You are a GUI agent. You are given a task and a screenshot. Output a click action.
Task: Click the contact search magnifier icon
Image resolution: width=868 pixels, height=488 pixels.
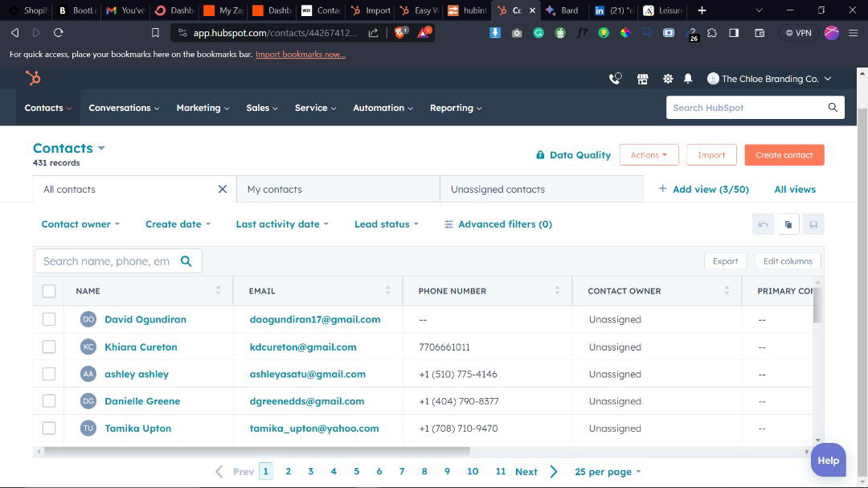click(186, 261)
